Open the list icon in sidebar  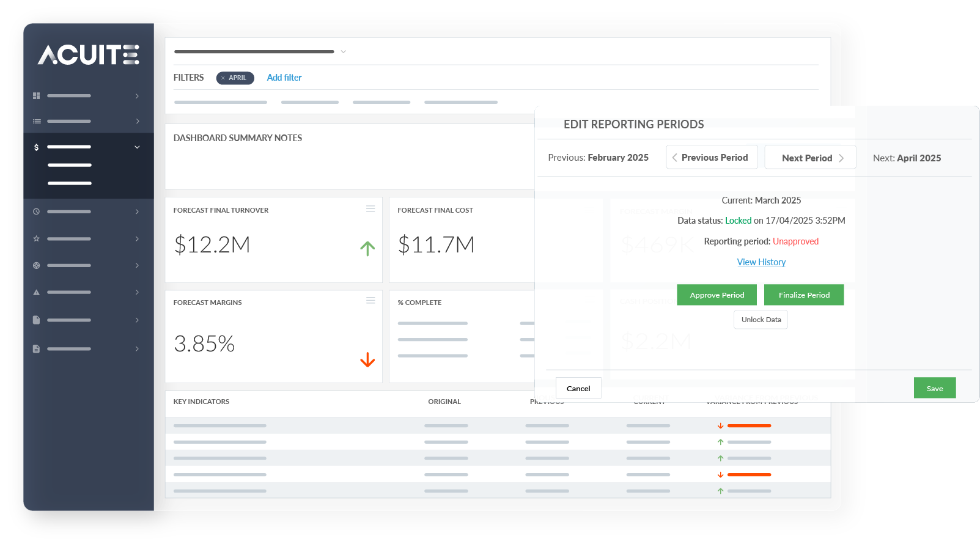point(37,122)
